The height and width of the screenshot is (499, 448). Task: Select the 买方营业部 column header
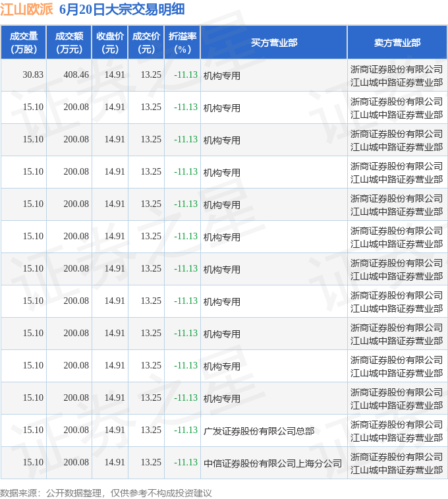click(x=274, y=43)
